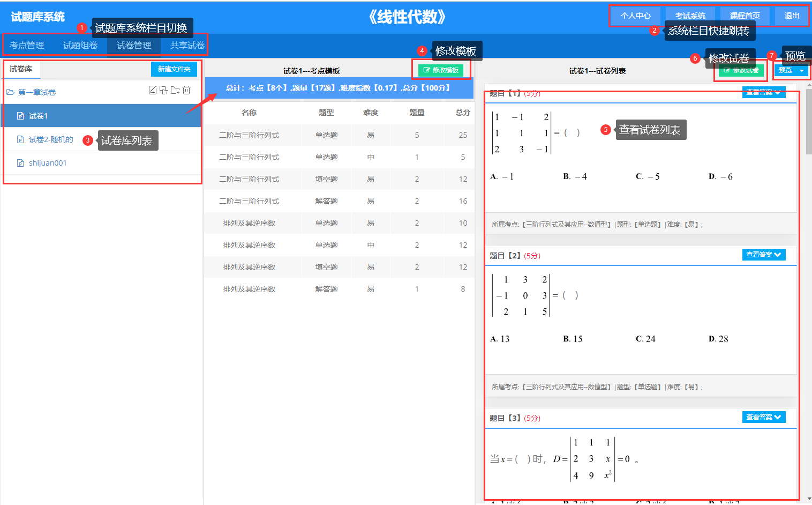The image size is (812, 505).
Task: Click the rename icon for 第一章试卷 folder
Action: [x=153, y=90]
